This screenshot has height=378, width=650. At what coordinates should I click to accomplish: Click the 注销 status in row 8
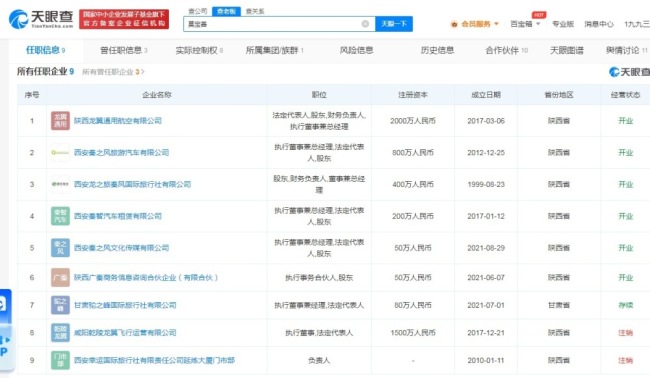[x=626, y=333]
